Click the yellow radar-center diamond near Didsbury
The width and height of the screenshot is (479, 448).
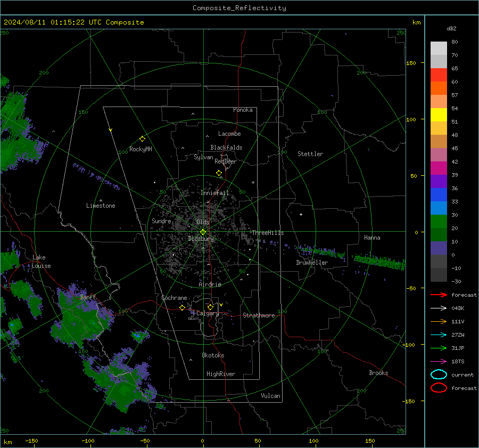point(203,232)
